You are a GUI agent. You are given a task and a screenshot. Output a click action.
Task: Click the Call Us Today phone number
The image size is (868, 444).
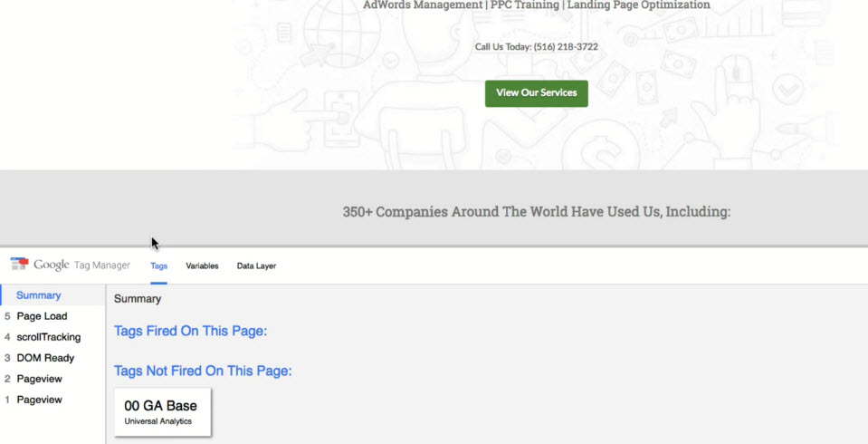[x=536, y=47]
